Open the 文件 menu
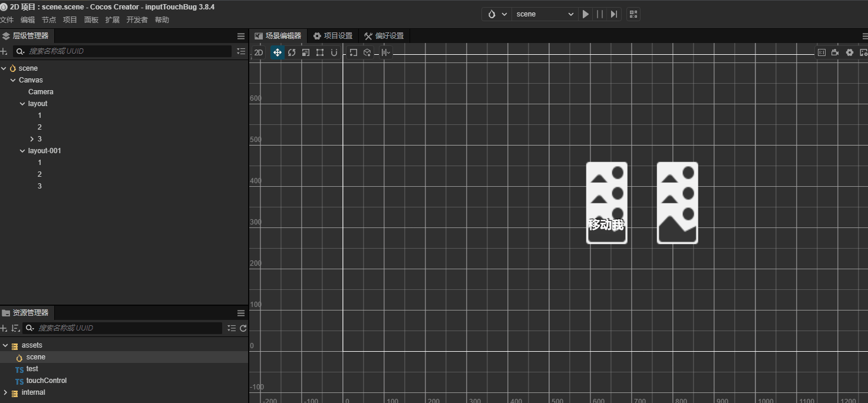Image resolution: width=868 pixels, height=403 pixels. click(x=7, y=20)
